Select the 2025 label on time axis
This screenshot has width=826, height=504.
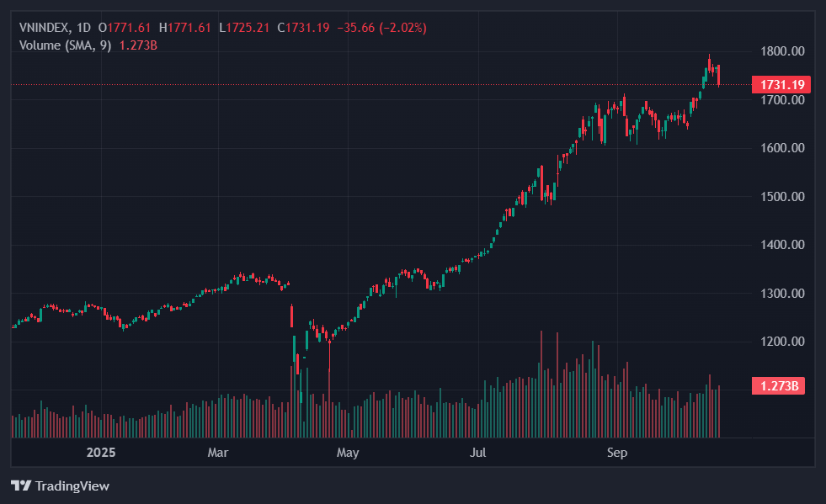tap(101, 453)
